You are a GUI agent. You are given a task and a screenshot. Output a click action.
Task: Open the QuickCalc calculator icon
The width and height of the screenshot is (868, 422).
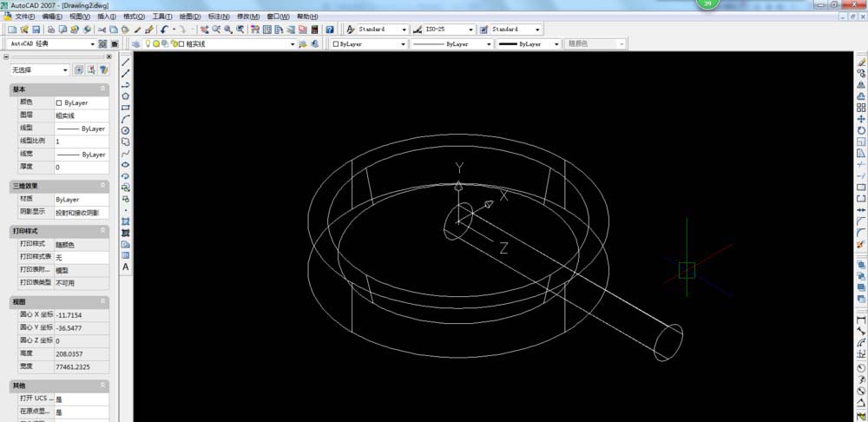315,30
